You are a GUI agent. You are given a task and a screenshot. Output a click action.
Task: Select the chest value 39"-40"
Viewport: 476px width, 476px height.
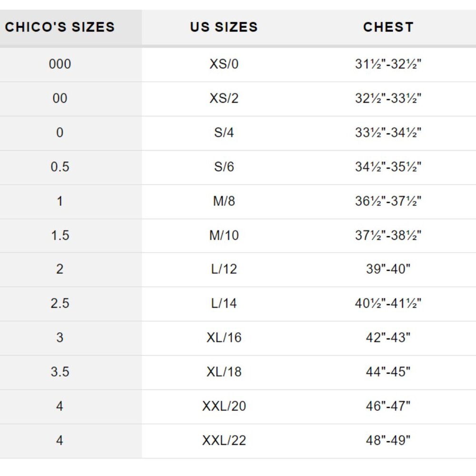388,269
